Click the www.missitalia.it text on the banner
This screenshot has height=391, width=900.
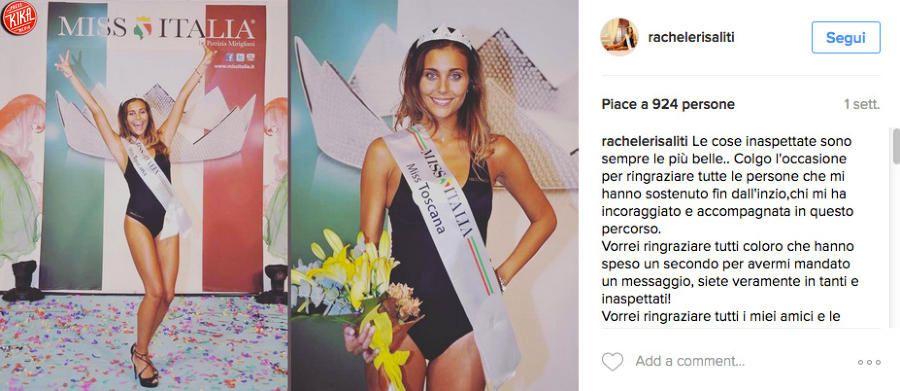pos(234,67)
